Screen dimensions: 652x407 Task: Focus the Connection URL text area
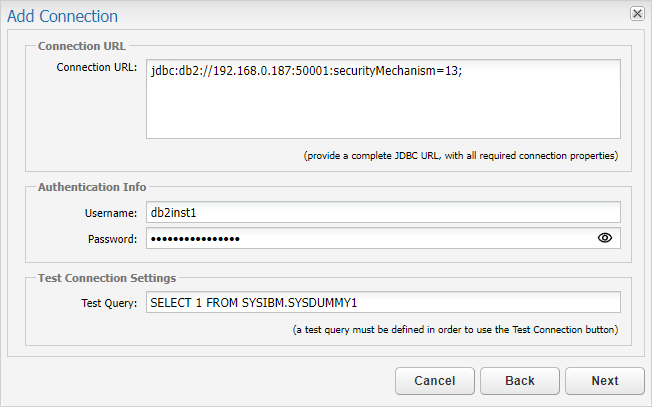(383, 99)
